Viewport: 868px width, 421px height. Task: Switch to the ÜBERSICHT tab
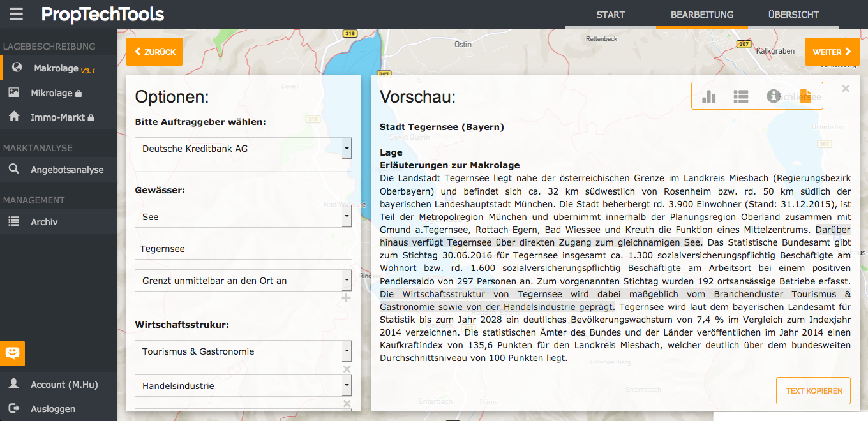(x=793, y=15)
